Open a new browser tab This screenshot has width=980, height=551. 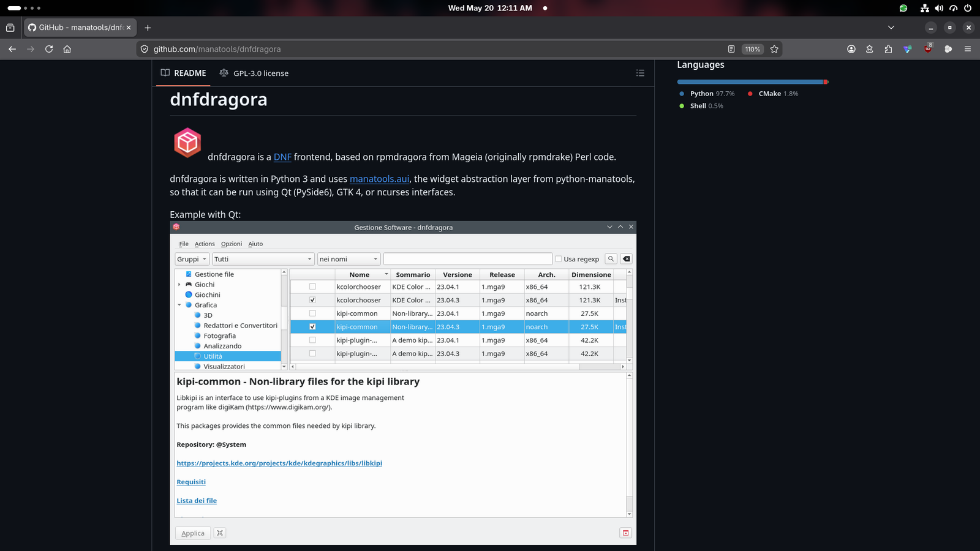[x=148, y=28]
